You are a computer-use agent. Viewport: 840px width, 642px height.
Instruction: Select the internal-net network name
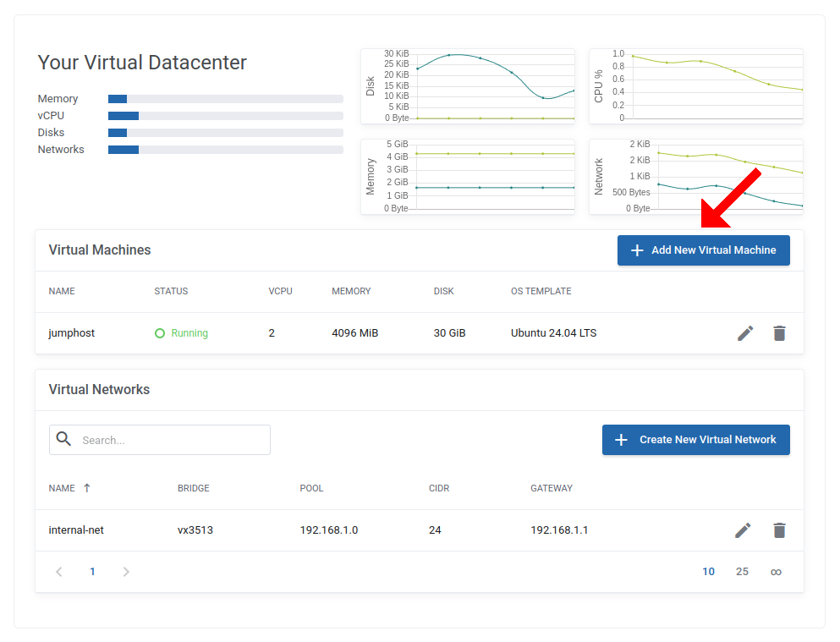76,530
